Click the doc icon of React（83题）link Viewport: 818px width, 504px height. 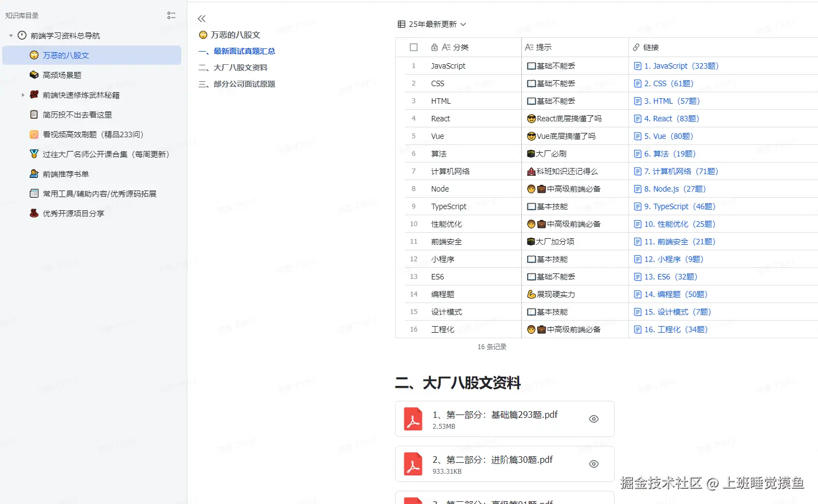(x=638, y=119)
